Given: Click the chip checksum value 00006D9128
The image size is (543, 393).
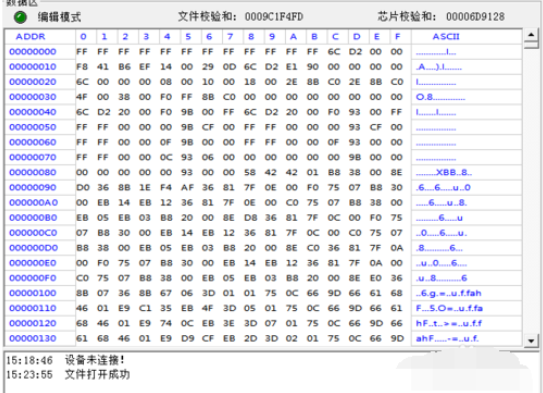Looking at the screenshot, I should click(475, 17).
